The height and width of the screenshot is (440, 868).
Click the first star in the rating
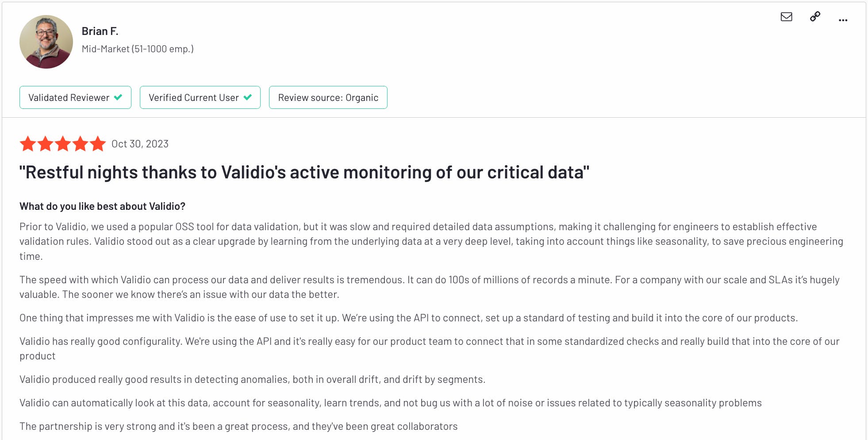[x=28, y=144]
